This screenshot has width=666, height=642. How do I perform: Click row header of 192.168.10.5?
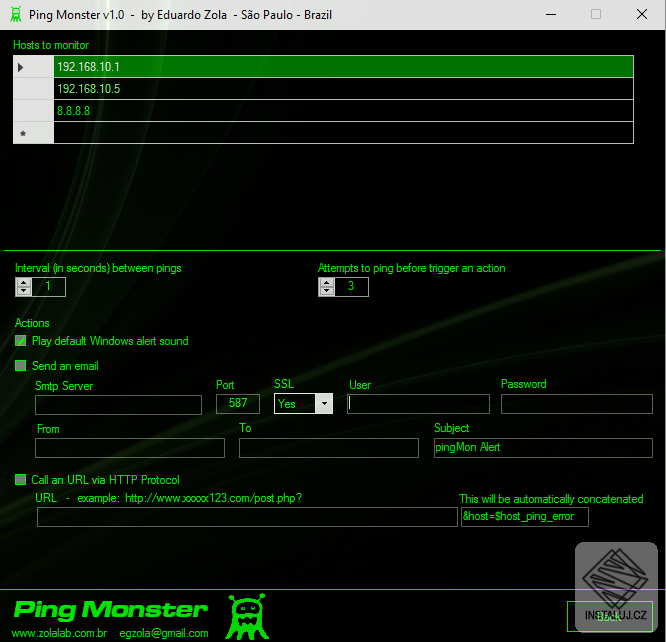tap(33, 89)
